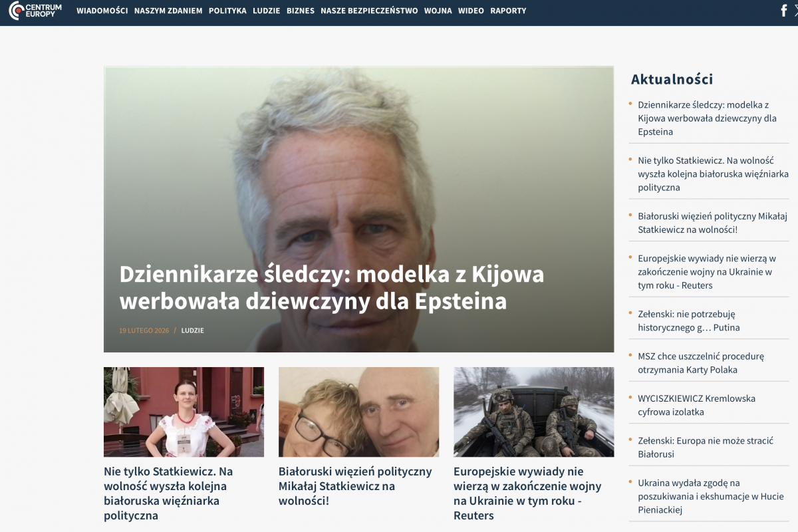Open thumbnail of woman in embroidered blouse
This screenshot has width=798, height=532.
184,412
